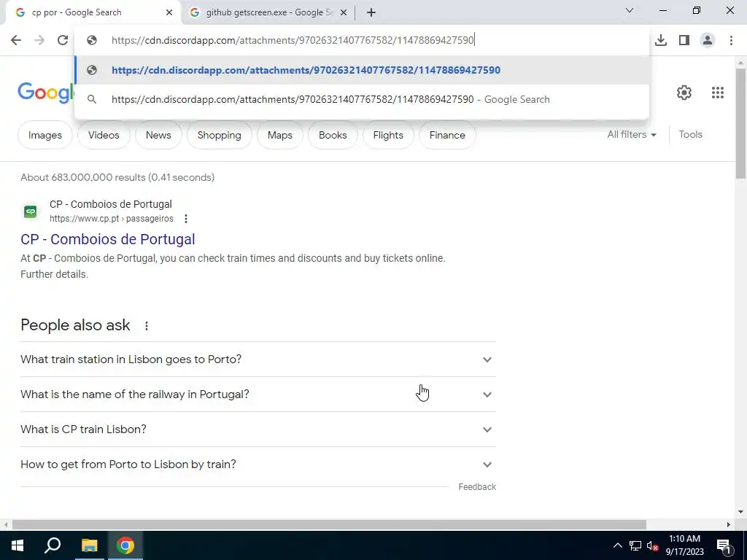Open taskbar clock and date
This screenshot has height=560, width=747.
click(684, 545)
